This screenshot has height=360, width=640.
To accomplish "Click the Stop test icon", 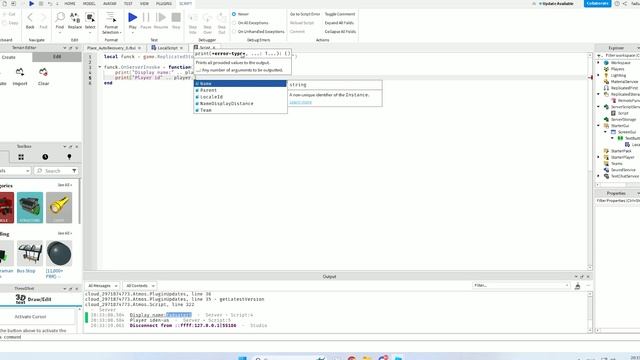I will pos(176,18).
